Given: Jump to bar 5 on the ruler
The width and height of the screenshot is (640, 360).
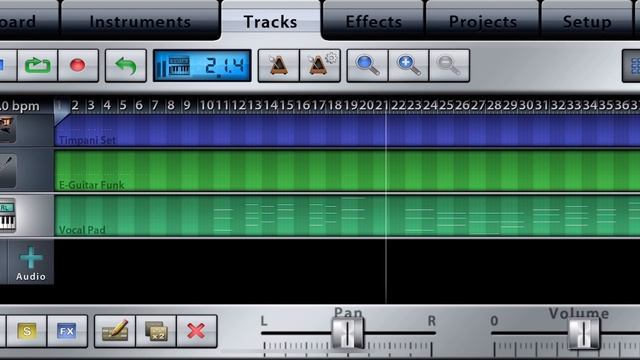Looking at the screenshot, I should click(x=123, y=106).
